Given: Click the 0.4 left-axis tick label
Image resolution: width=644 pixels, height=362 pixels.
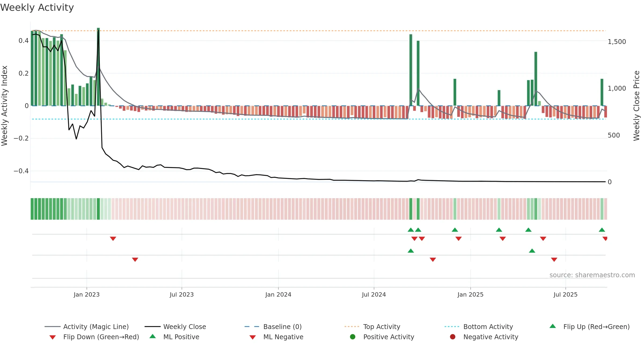Looking at the screenshot, I should tap(24, 41).
